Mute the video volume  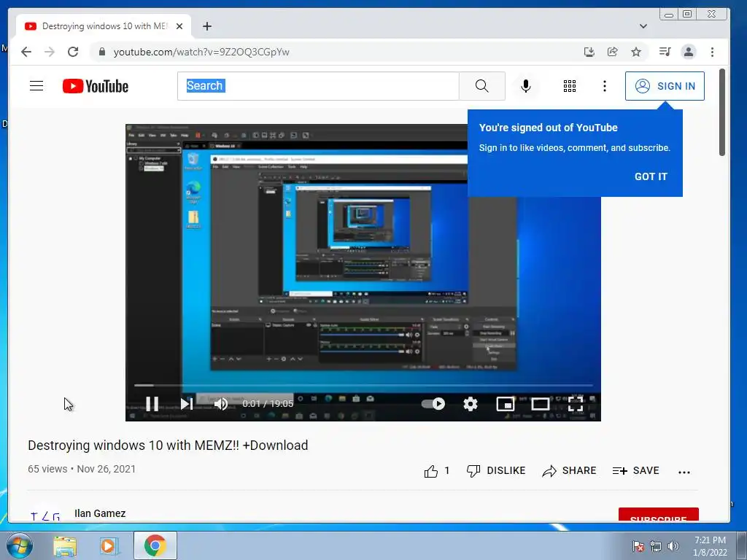(x=220, y=404)
